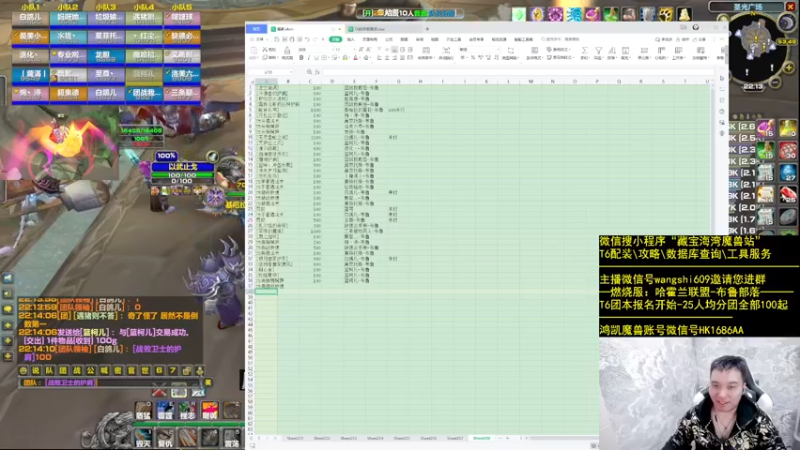Image resolution: width=800 pixels, height=450 pixels.
Task: Click the 首页 home button in WPS
Action: click(x=256, y=29)
